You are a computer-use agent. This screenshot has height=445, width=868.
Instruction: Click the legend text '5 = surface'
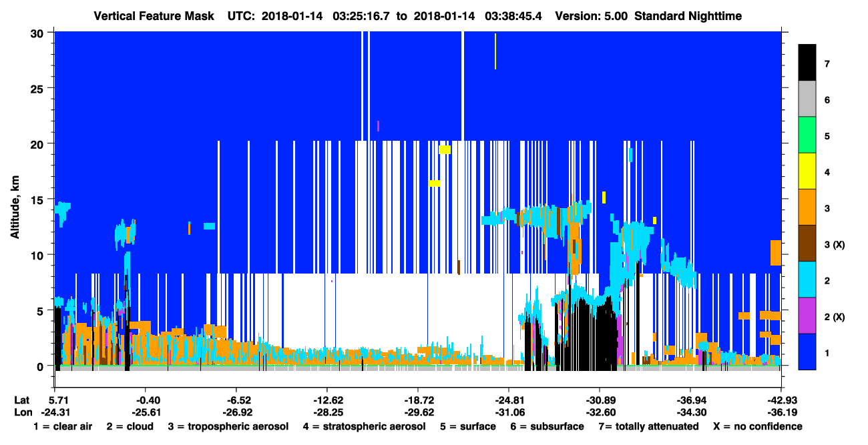(x=467, y=426)
